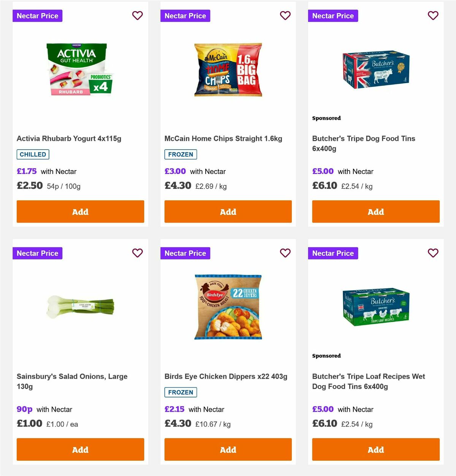Favourite Butcher's Tripe Dog Food Tins
Screen dimensions: 456x476
[433, 16]
